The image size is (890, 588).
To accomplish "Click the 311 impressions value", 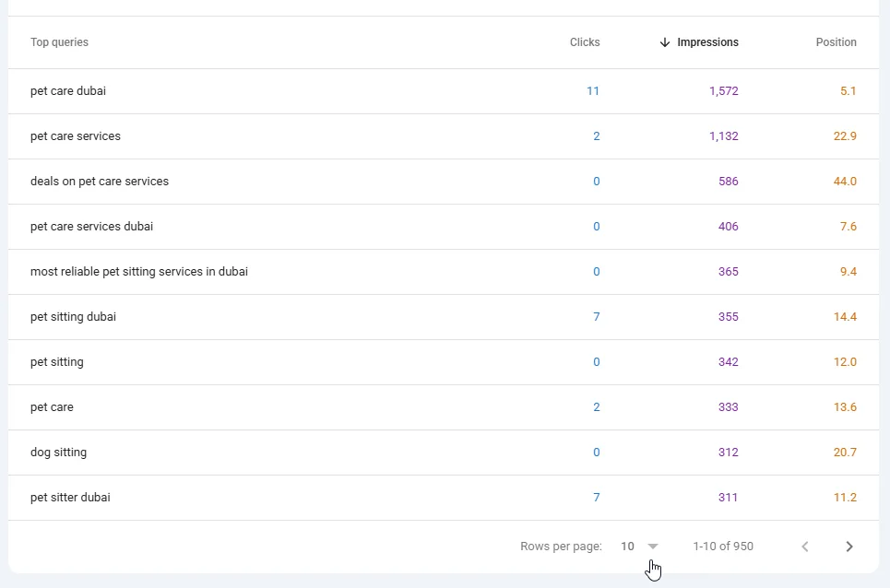I will point(729,498).
